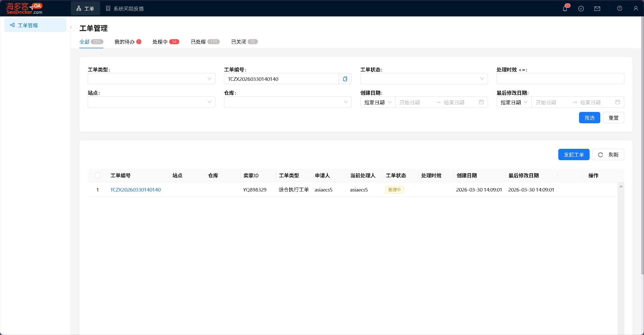
Task: Click calendar icon in 创建日期 range
Action: 481,102
